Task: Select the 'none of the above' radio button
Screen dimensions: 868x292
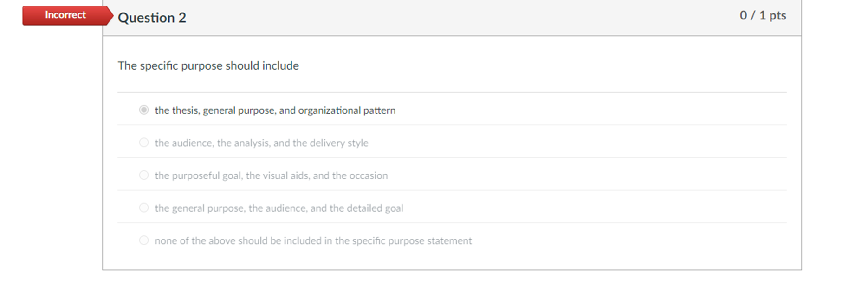Action: click(x=144, y=240)
